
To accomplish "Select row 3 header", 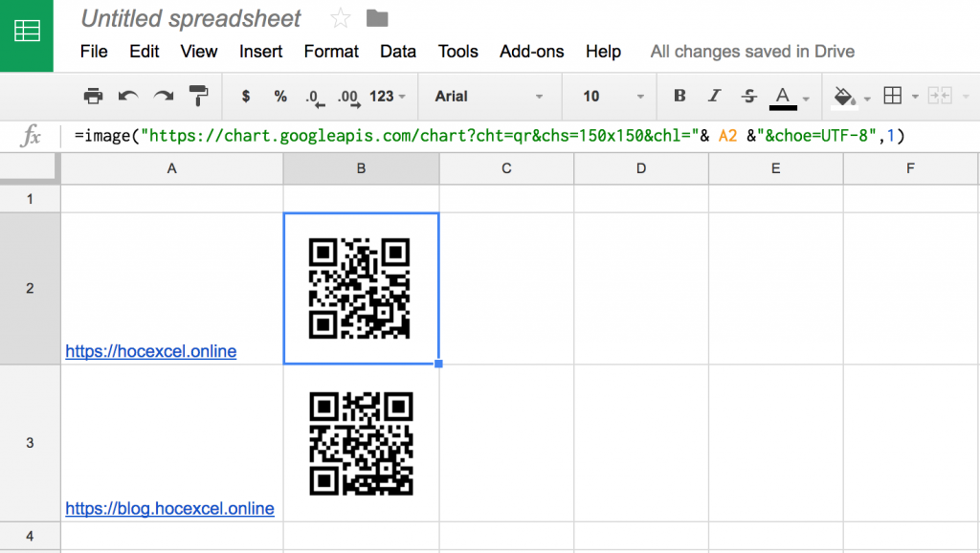I will (x=30, y=443).
